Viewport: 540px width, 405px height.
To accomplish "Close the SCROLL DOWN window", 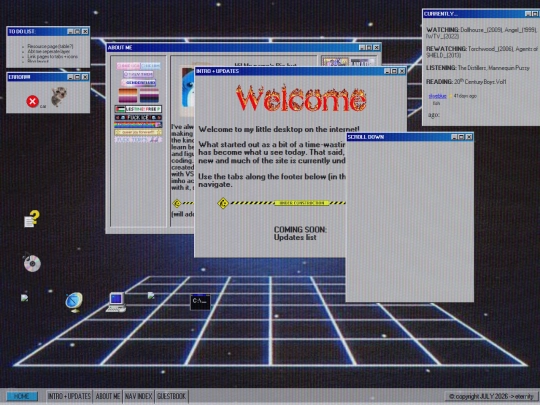I will [469, 137].
